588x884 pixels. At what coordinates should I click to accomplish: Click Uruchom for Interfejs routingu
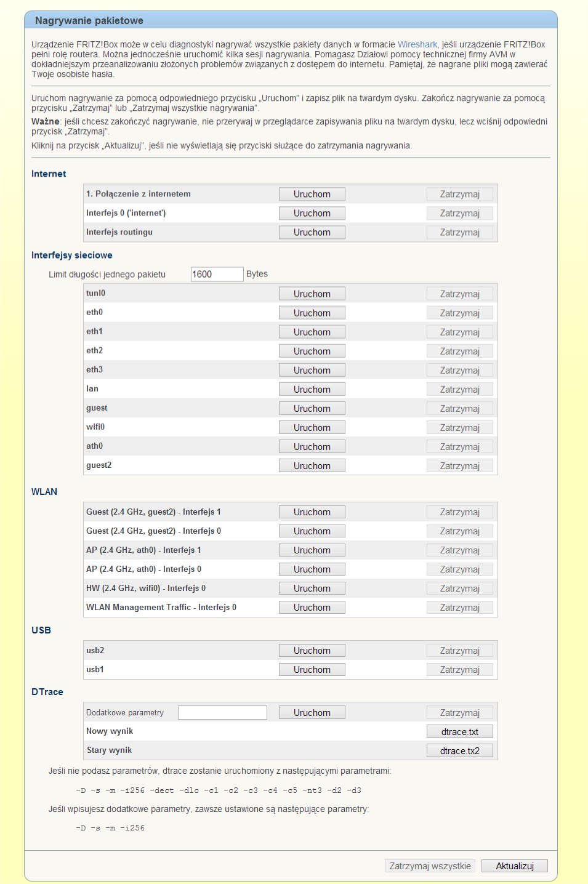point(312,232)
